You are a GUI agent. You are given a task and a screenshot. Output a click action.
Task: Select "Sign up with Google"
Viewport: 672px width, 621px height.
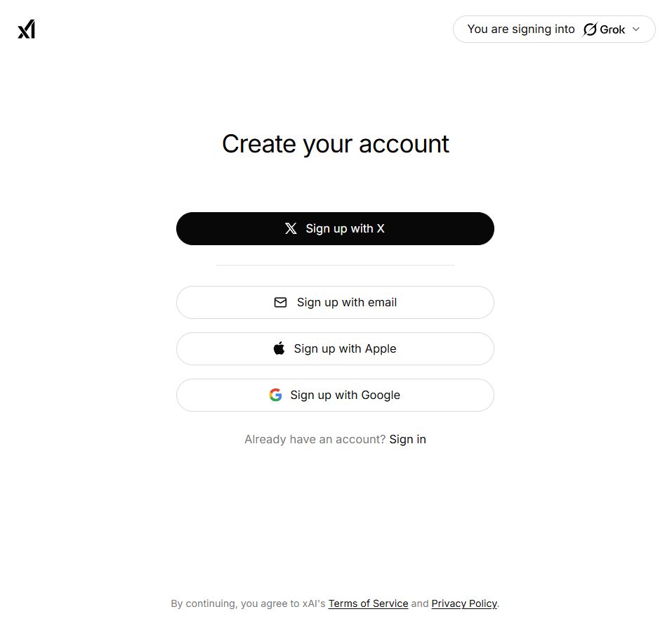[x=335, y=395]
